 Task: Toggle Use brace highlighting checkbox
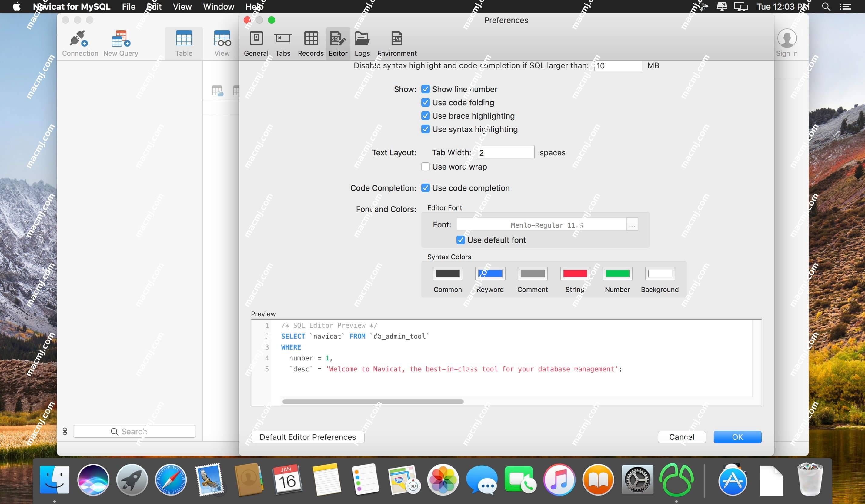pyautogui.click(x=426, y=116)
